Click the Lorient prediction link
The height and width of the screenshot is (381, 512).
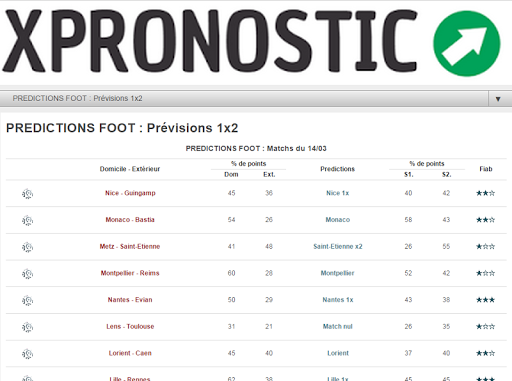tap(338, 353)
